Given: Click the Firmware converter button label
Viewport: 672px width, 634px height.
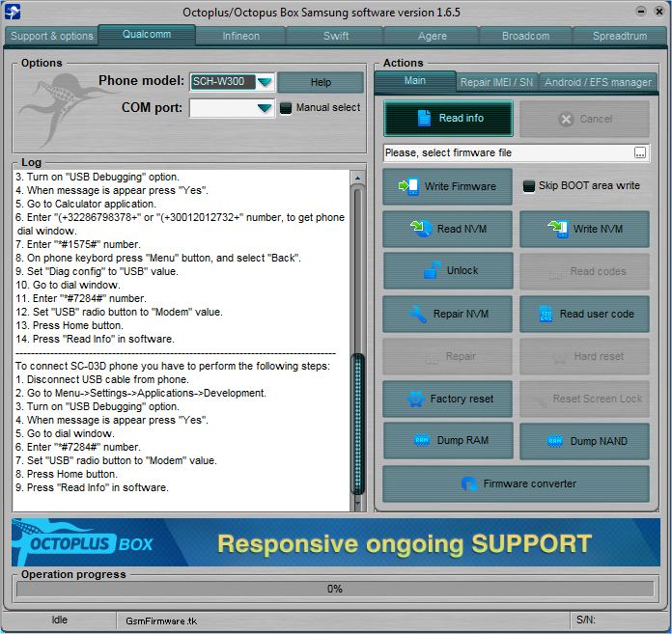Looking at the screenshot, I should click(x=530, y=483).
